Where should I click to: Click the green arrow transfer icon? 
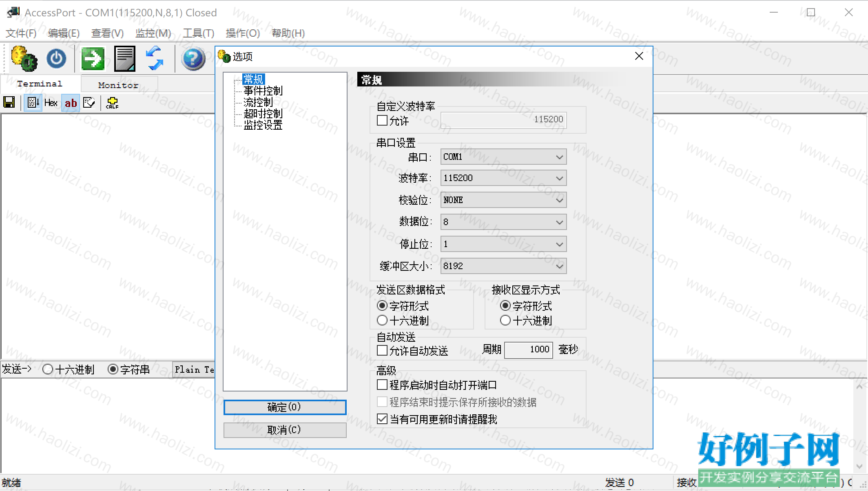[x=93, y=59]
